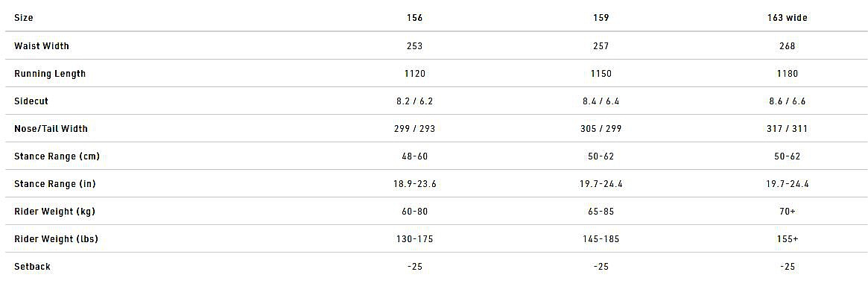This screenshot has height=301, width=868.
Task: Select the 253 waist width value
Action: click(x=415, y=46)
